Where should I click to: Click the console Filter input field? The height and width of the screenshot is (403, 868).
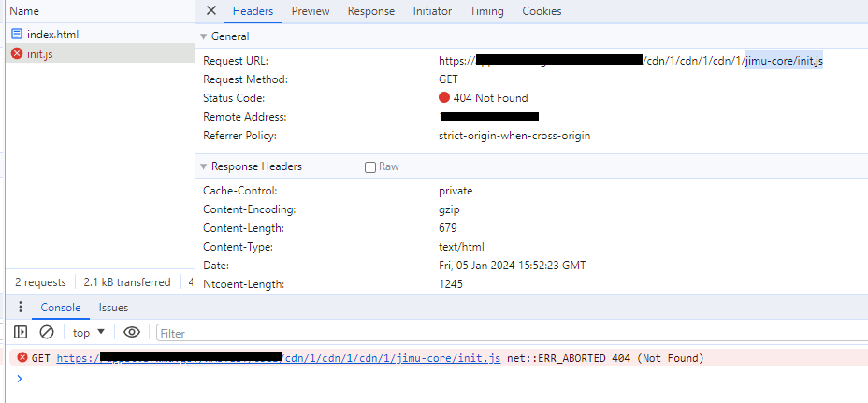coord(505,333)
